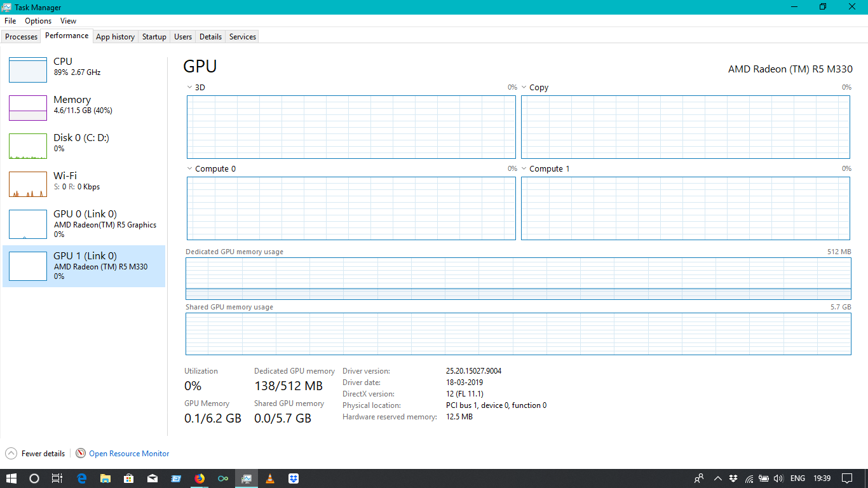Click the 5.7 GB graph maximum label
This screenshot has width=868, height=488.
[841, 307]
